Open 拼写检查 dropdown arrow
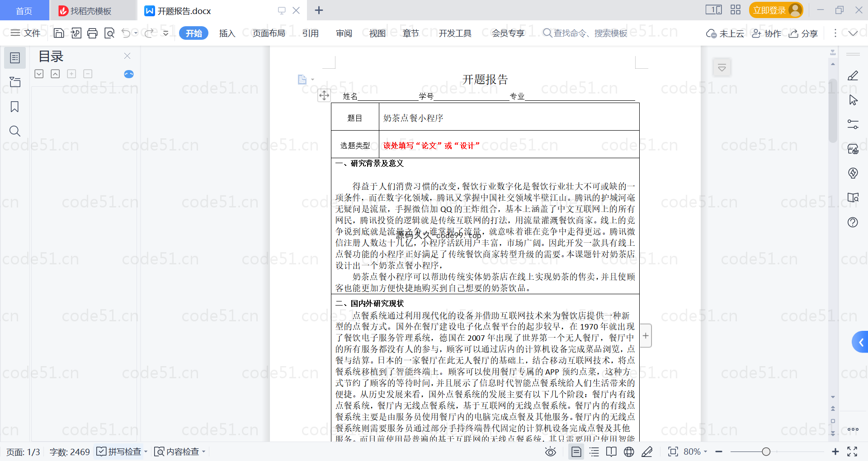The image size is (868, 461). click(x=146, y=452)
